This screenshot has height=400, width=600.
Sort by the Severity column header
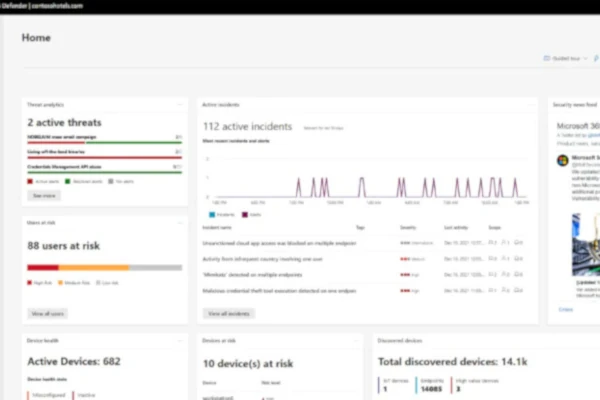click(408, 227)
